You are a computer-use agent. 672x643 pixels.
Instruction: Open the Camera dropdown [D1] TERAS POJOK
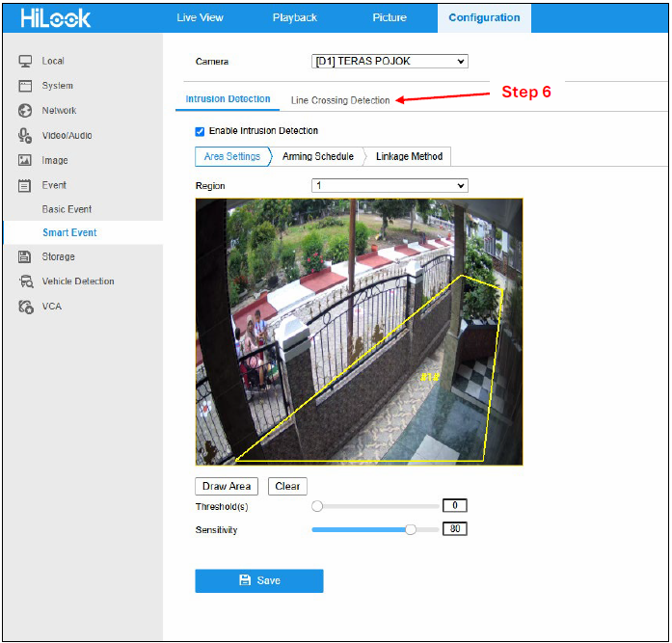click(x=390, y=62)
